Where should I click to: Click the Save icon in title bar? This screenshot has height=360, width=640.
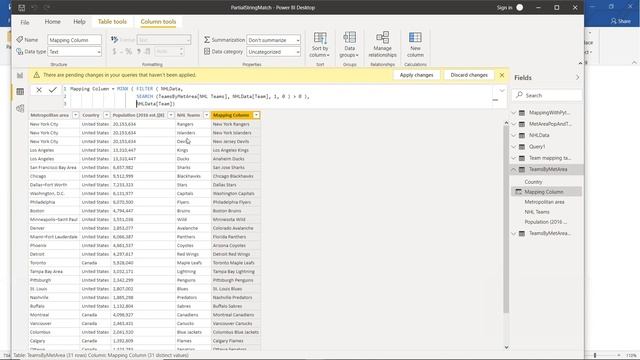coord(22,7)
